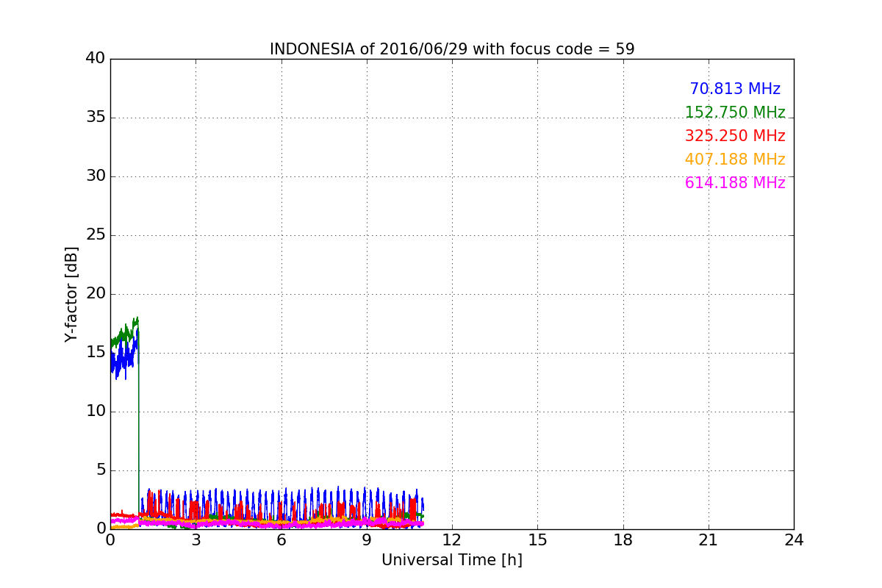Click the Y-factor [dB] axis label
The image size is (882, 588).
pyautogui.click(x=71, y=294)
